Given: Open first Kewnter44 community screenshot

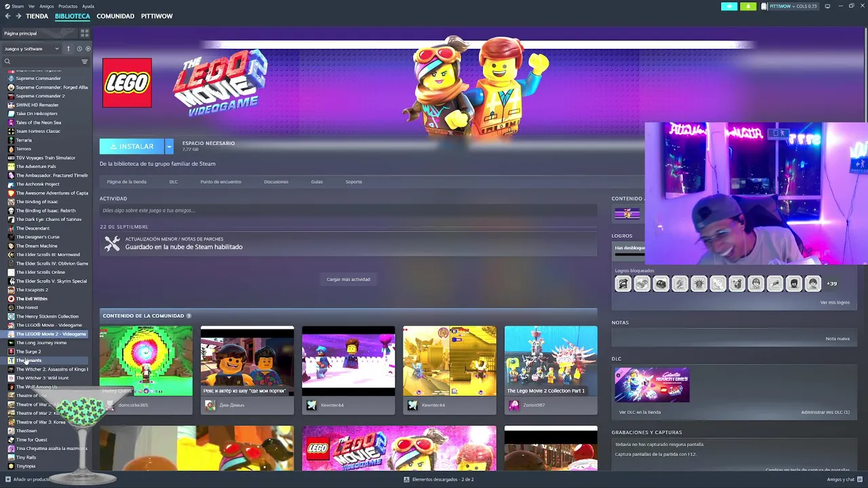Looking at the screenshot, I should pyautogui.click(x=348, y=361).
